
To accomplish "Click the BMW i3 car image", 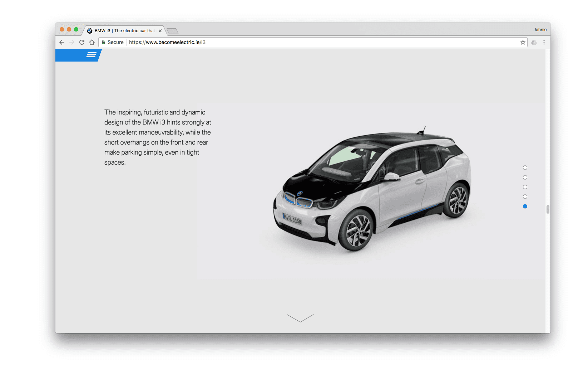I will click(x=372, y=189).
